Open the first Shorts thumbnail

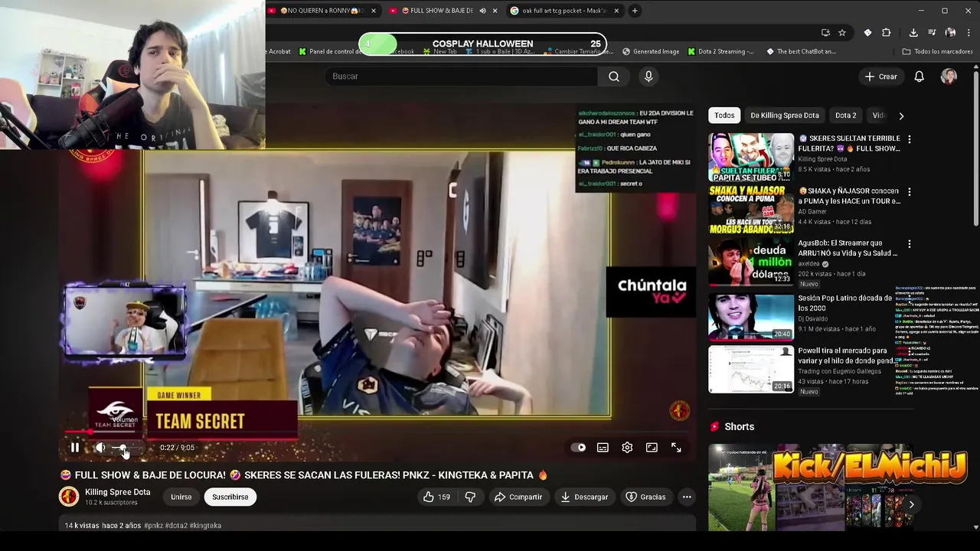tap(740, 487)
